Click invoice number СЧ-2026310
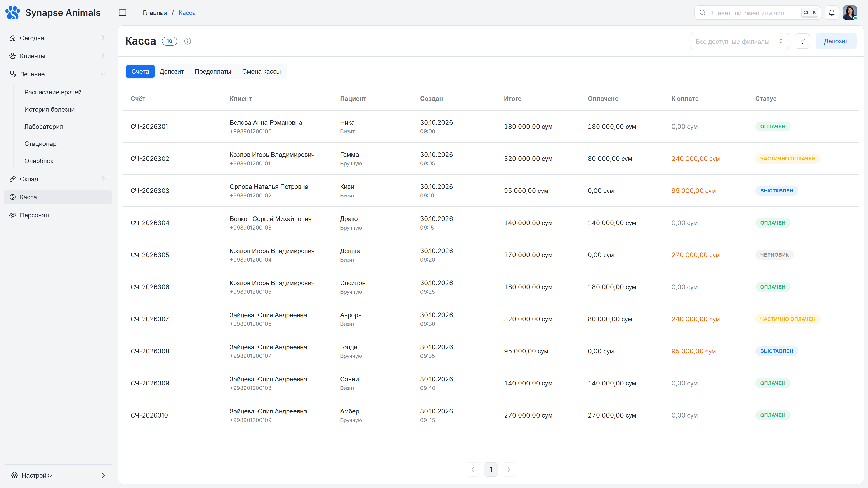Viewport: 868px width, 488px height. (149, 415)
